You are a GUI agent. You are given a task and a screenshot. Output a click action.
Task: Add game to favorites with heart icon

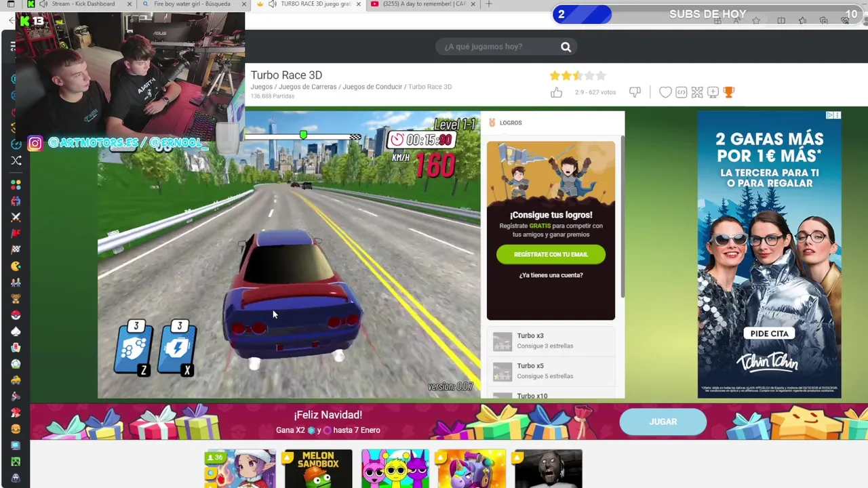(x=665, y=92)
